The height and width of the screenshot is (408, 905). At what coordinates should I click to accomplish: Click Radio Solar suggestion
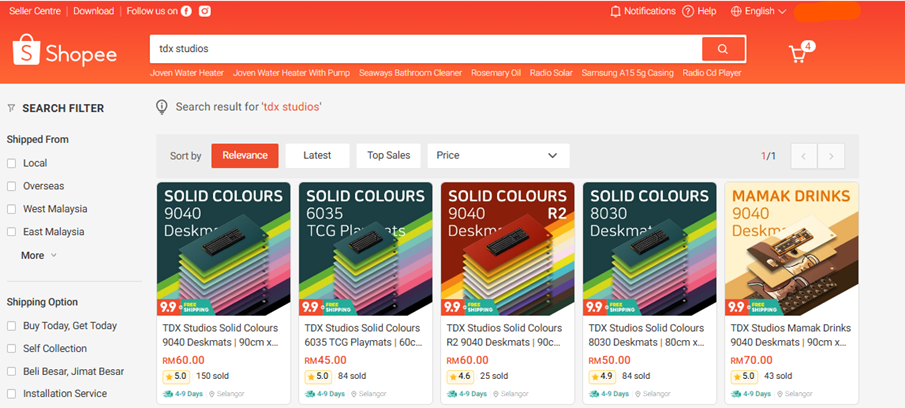(x=551, y=73)
